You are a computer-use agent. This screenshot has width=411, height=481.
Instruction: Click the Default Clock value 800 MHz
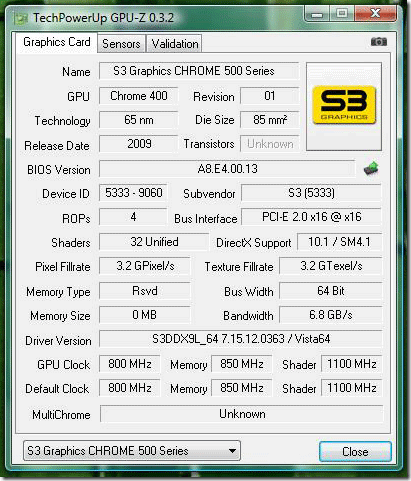130,388
